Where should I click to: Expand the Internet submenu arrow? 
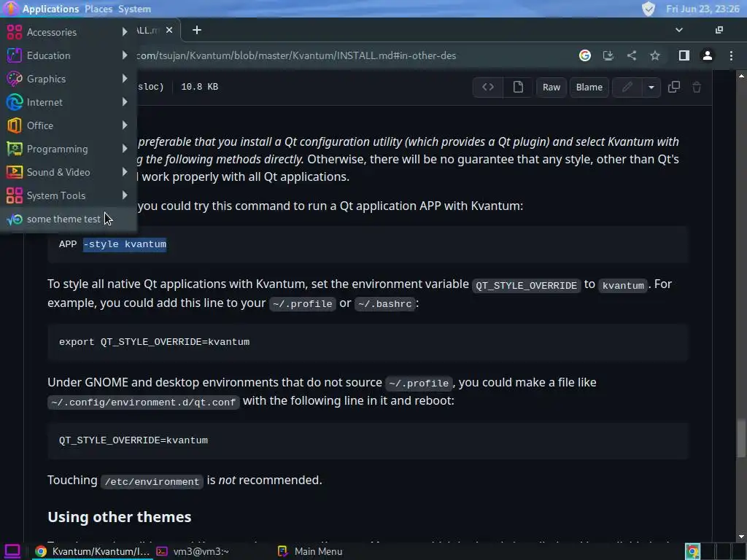pos(125,102)
